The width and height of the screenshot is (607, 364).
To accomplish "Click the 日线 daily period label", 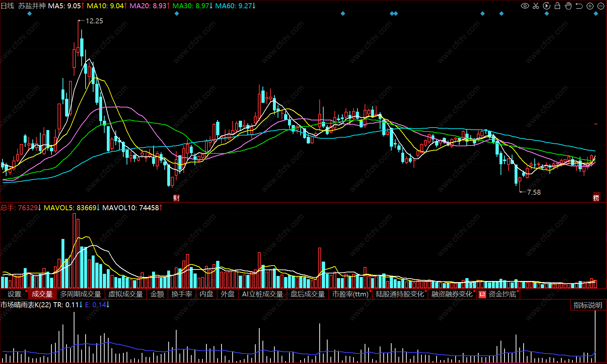I will pos(7,6).
